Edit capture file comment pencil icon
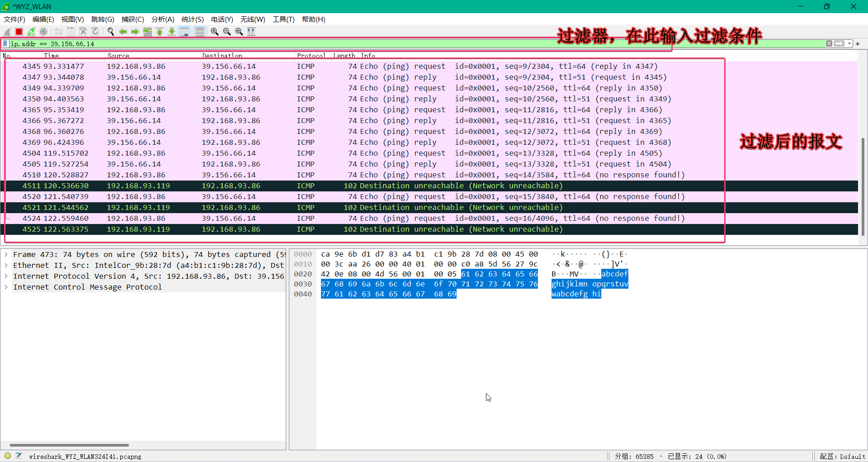 pos(19,456)
